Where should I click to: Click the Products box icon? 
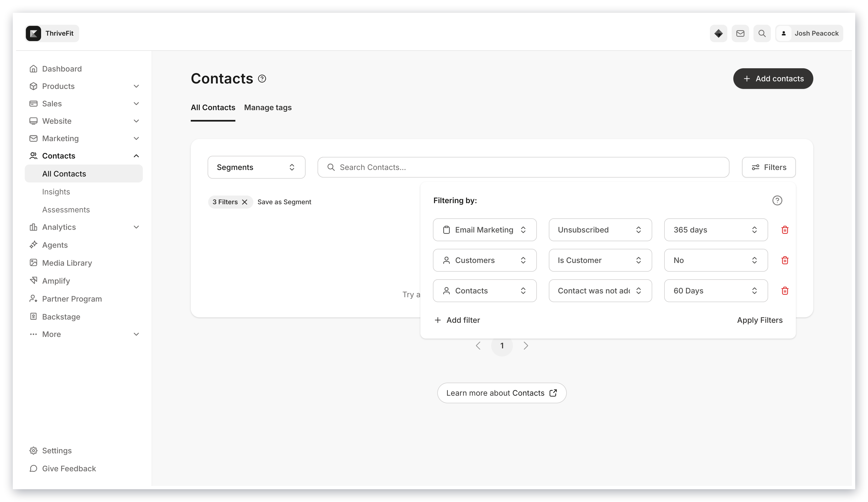(x=33, y=86)
